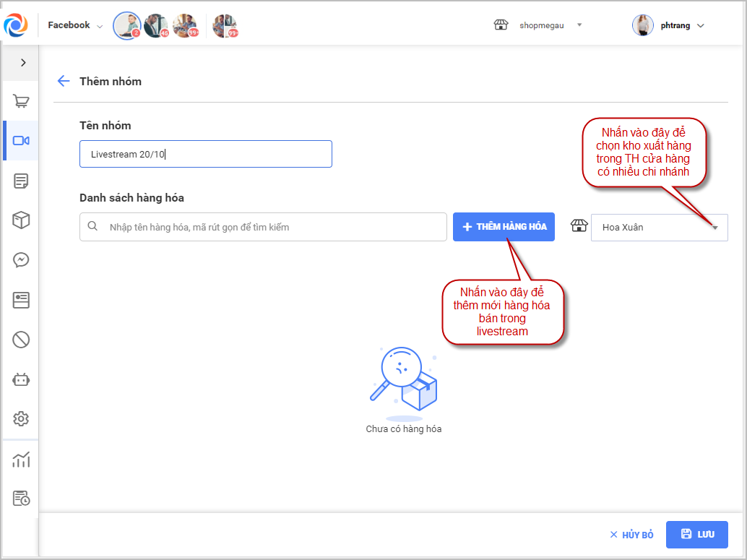Open the history log sidebar icon

tap(21, 498)
